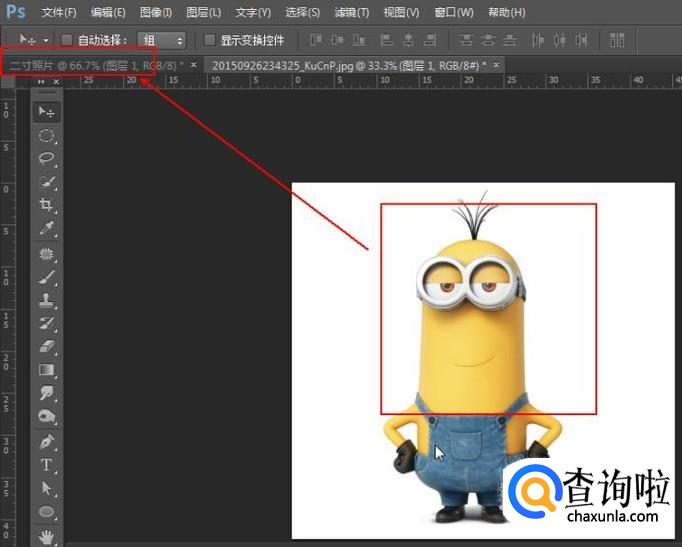Screen dimensions: 682x547
Task: Select the Clone Stamp tool
Action: 46,300
